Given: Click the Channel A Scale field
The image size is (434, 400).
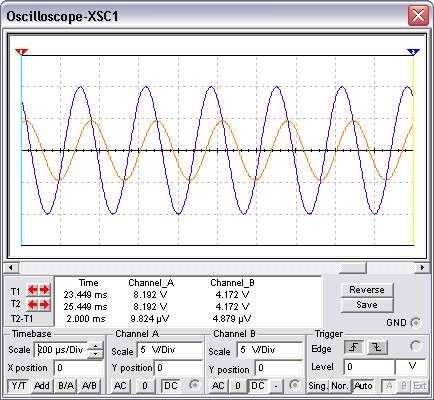Looking at the screenshot, I should click(x=169, y=350).
